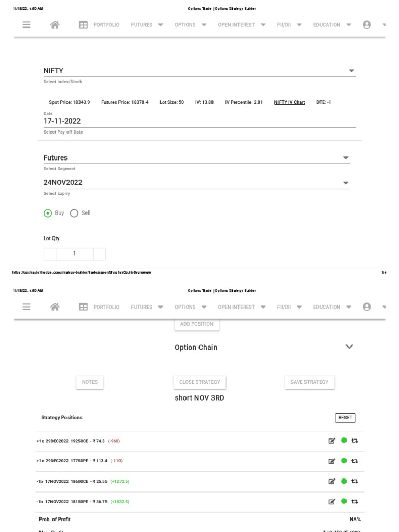Open the Open Interest menu
399x532 pixels.
pos(242,25)
